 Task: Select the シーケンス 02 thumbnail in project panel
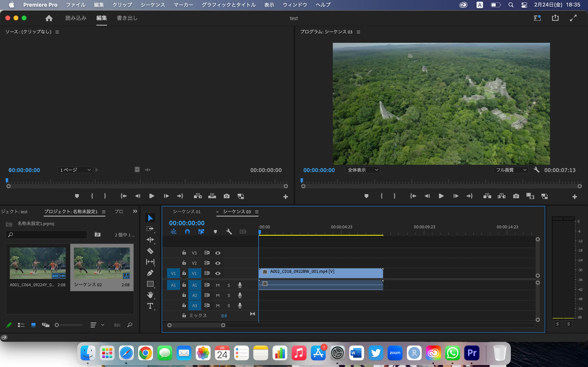101,263
